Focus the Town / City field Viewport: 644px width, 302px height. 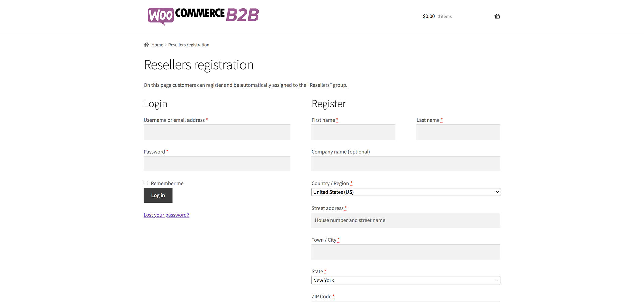406,252
